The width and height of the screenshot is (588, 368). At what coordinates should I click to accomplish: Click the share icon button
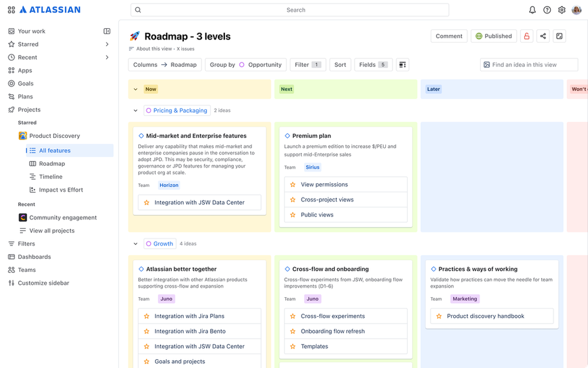coord(543,36)
